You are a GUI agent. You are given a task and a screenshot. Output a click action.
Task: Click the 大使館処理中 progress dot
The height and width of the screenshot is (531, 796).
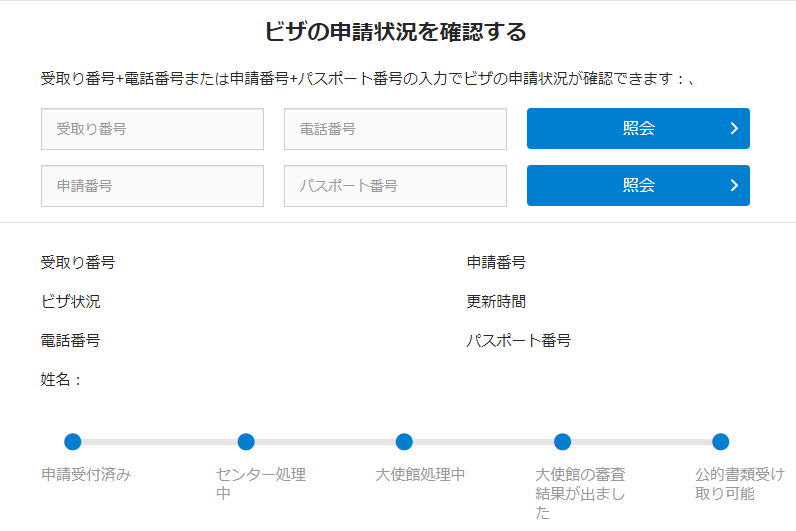(x=404, y=442)
